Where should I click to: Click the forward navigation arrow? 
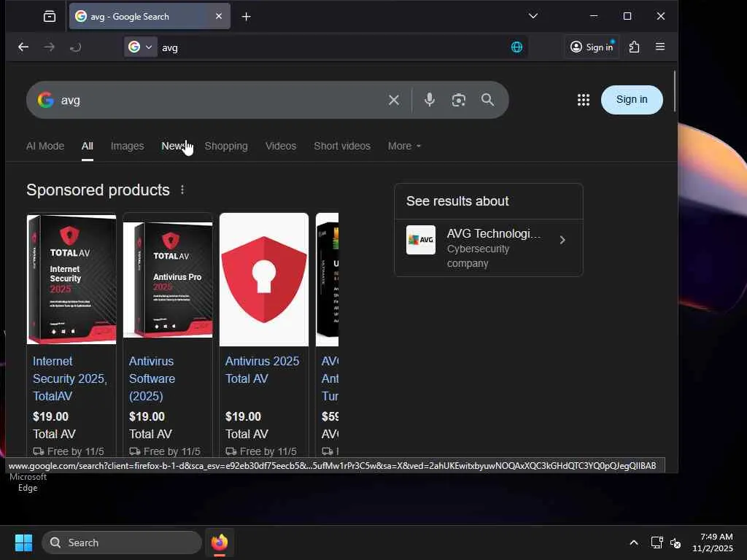(49, 47)
